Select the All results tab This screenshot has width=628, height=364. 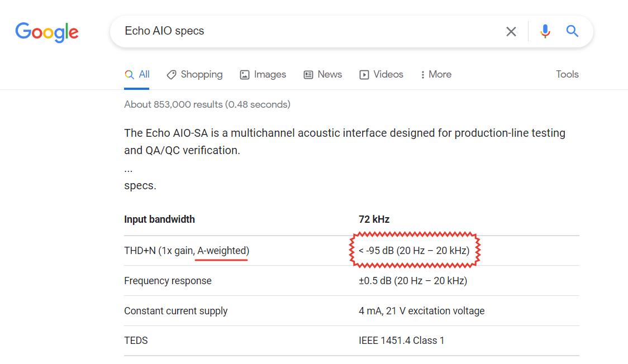point(136,74)
